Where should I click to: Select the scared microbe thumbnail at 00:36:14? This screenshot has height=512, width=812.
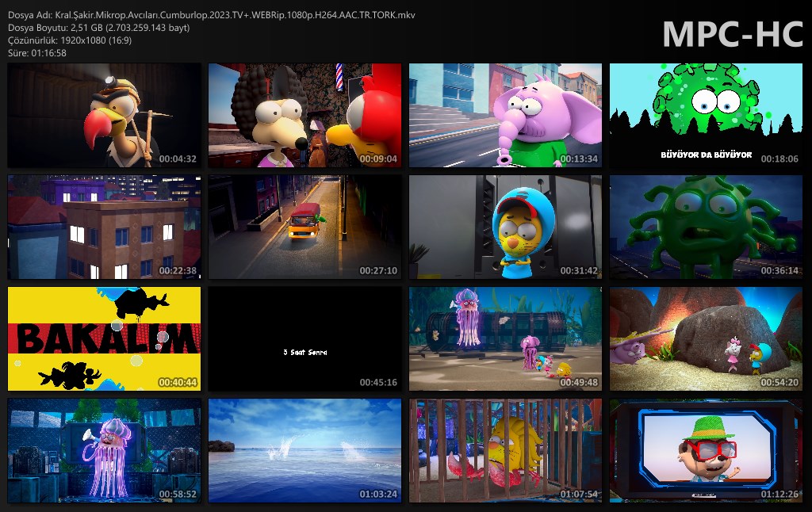click(x=706, y=227)
